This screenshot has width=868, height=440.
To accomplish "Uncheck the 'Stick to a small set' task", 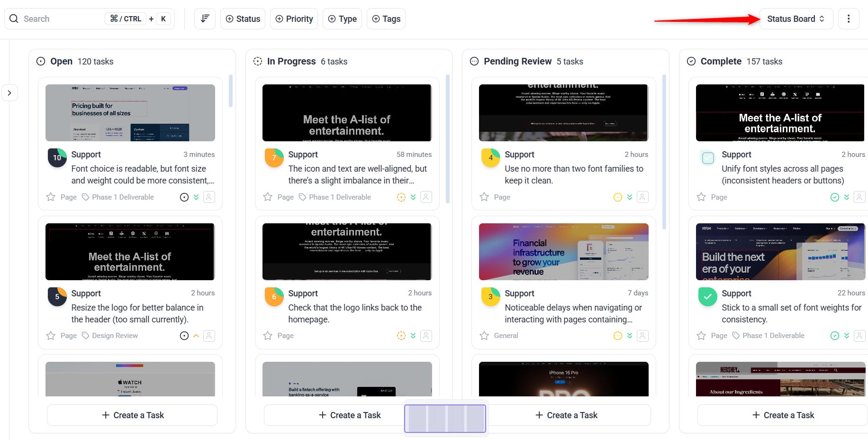I will point(707,297).
